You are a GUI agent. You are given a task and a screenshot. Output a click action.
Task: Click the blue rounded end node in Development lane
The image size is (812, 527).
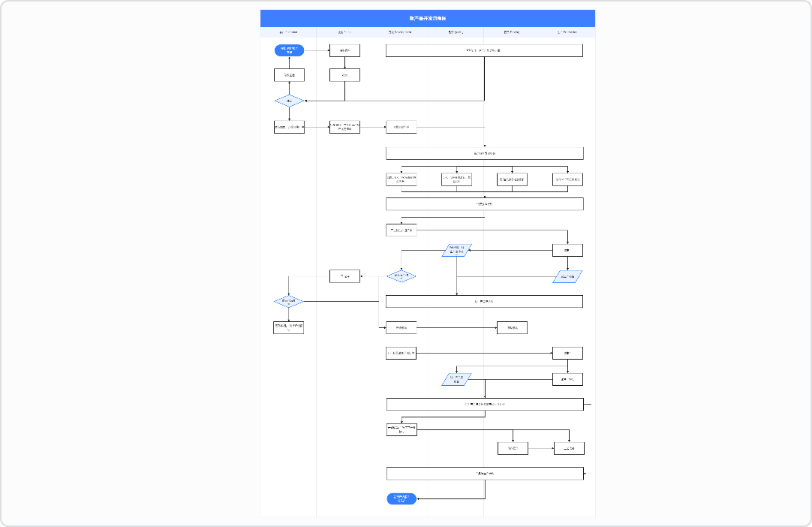click(401, 498)
